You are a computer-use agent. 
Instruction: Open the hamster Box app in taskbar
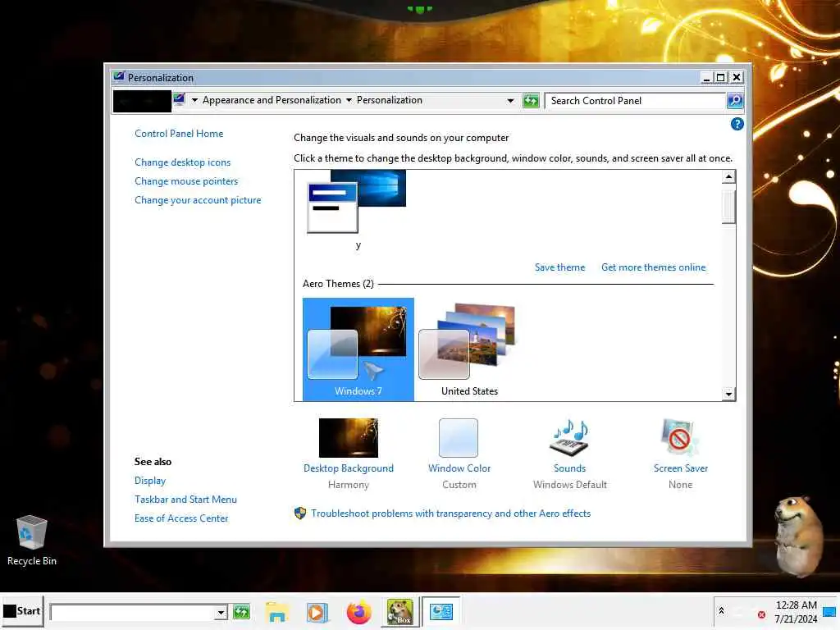click(x=400, y=612)
